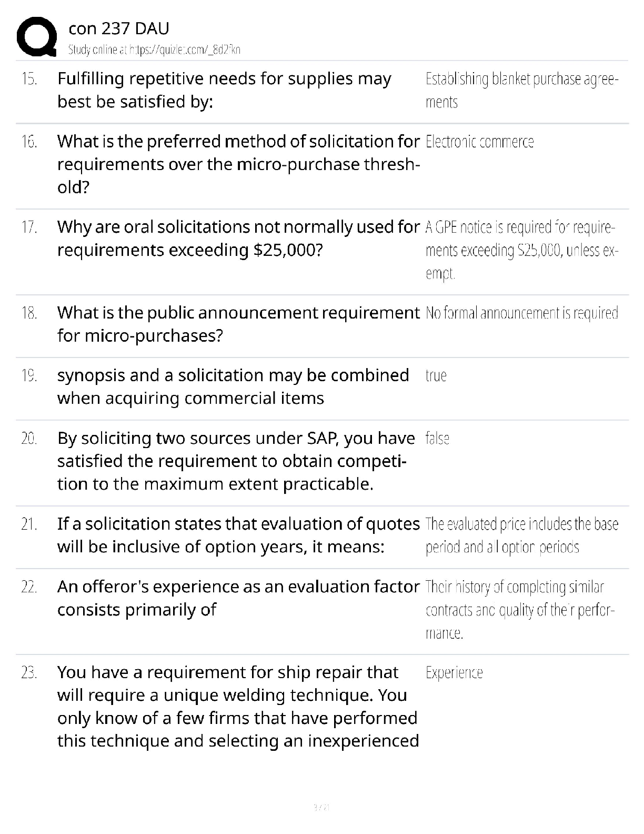Image resolution: width=644 pixels, height=834 pixels.
Task: Click the "false" answer for item 20
Action: [x=437, y=439]
